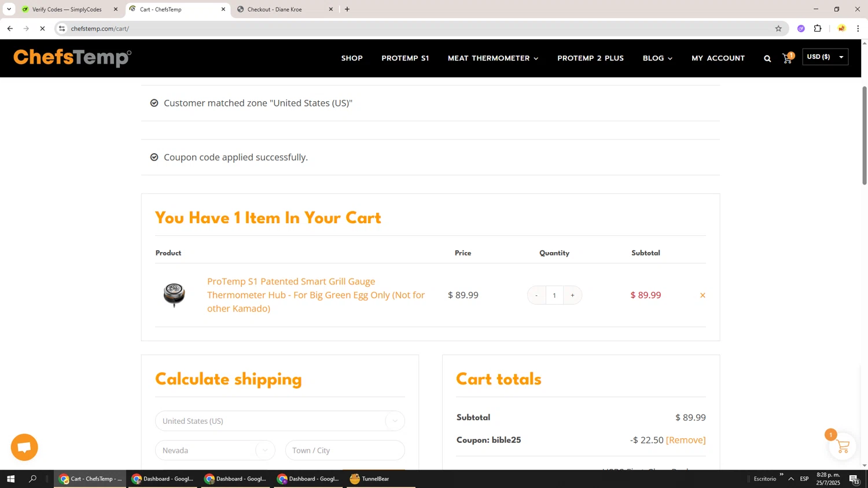The height and width of the screenshot is (488, 868).
Task: Expand the BLOG menu
Action: coord(657,58)
